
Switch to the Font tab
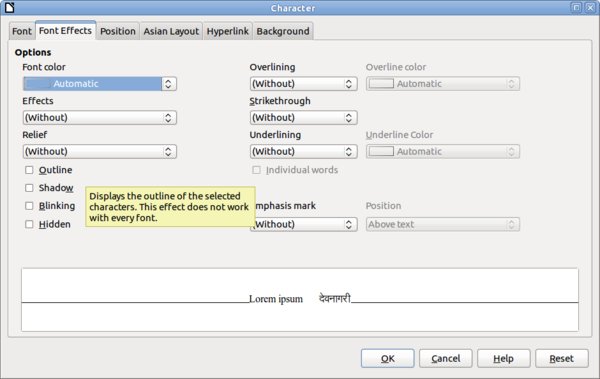coord(22,31)
